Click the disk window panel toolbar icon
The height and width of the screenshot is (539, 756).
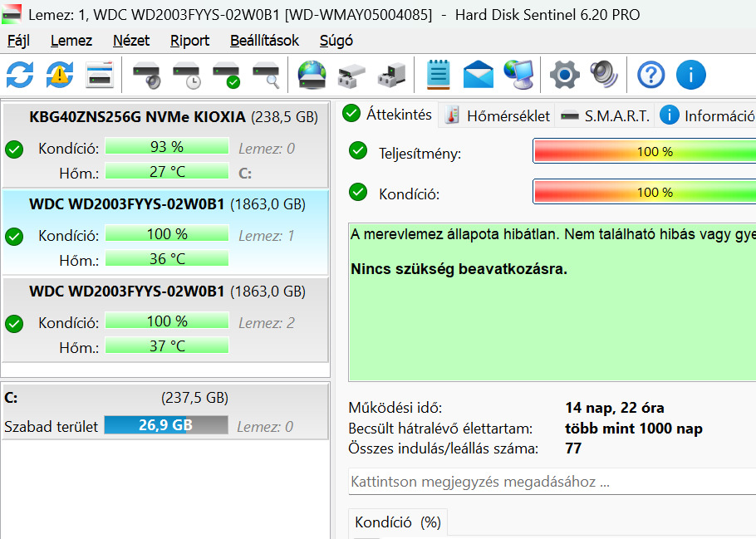pos(100,75)
